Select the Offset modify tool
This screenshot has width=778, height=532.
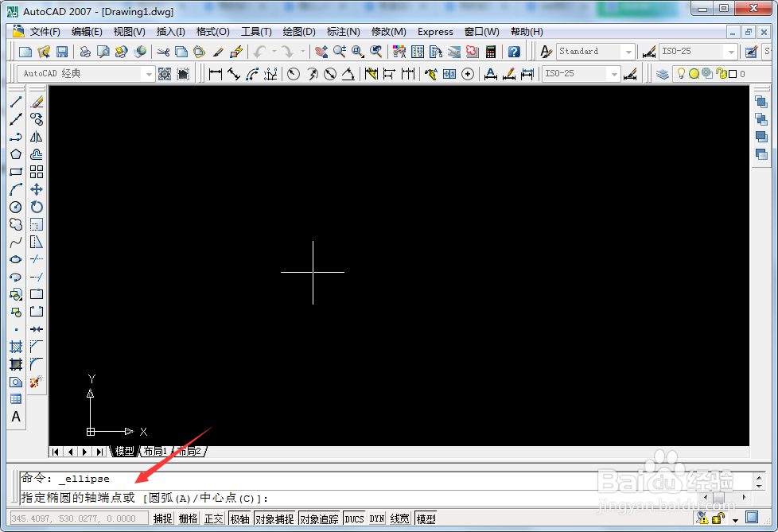click(x=37, y=154)
